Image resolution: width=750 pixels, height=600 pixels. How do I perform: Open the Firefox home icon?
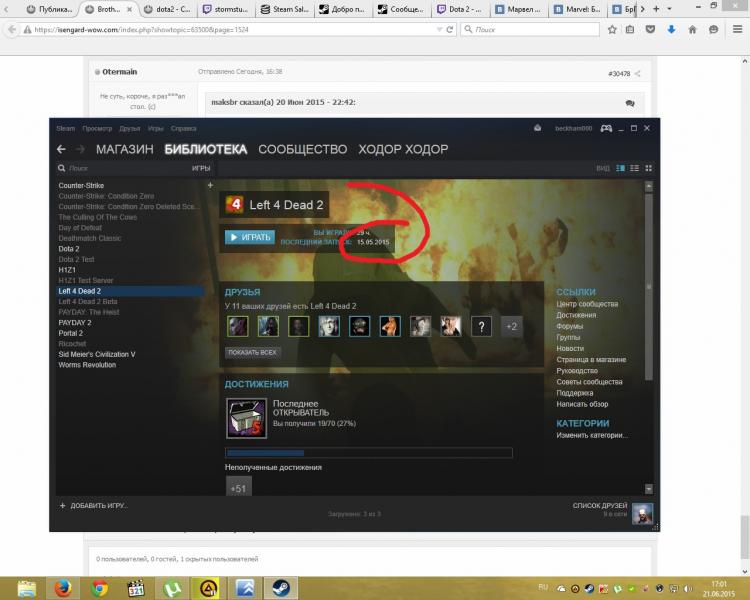coord(692,30)
